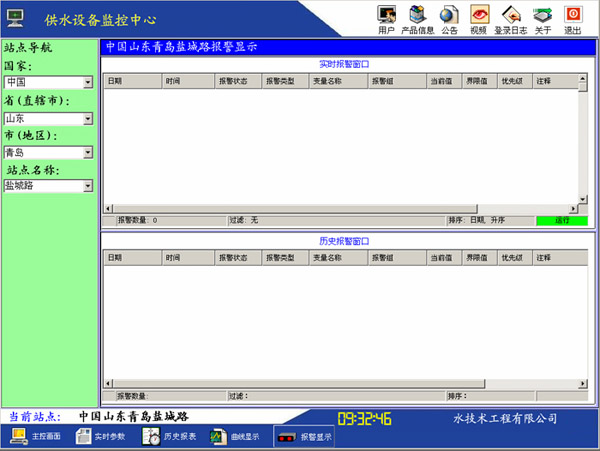Screen dimensions: 600x451
Task: Open the 公告 announcement icon
Action: [x=449, y=14]
